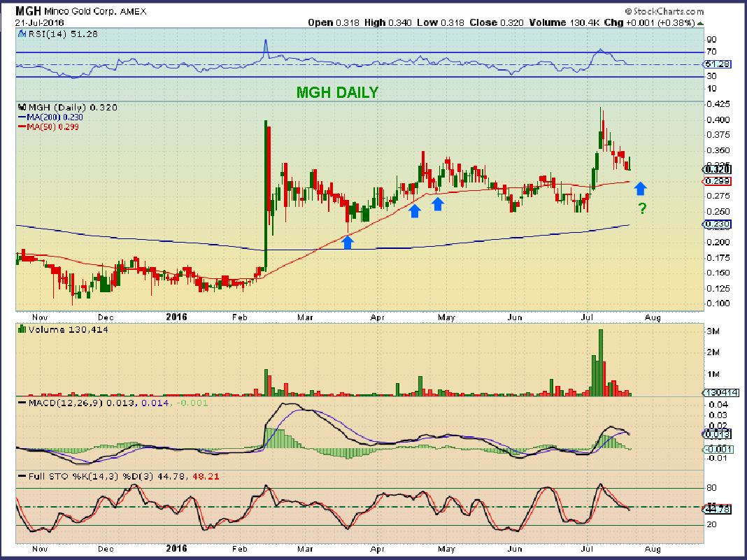Image resolution: width=747 pixels, height=560 pixels.
Task: Click the -0.001 MACD histogram axis tag
Action: [719, 449]
